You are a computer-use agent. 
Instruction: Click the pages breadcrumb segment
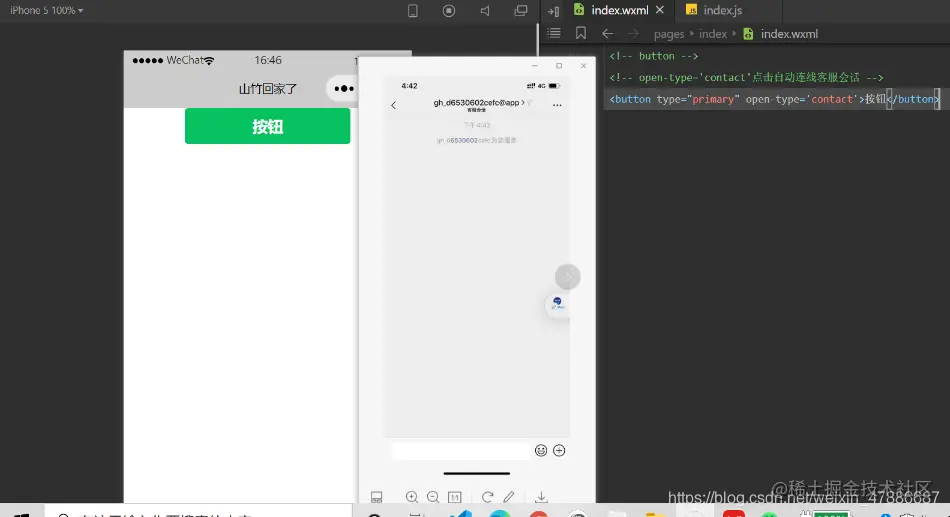669,34
